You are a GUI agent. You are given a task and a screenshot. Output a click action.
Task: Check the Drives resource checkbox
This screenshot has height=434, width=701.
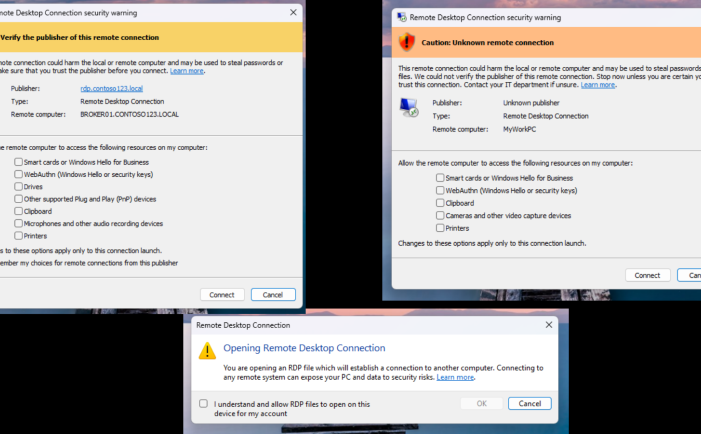pyautogui.click(x=18, y=186)
